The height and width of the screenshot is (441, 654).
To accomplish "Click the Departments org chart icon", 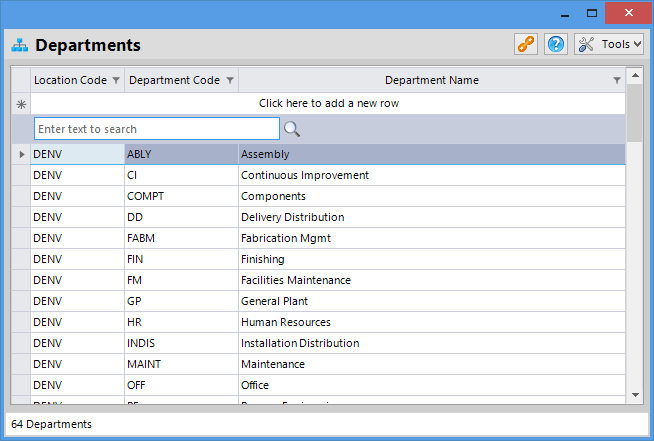I will [x=20, y=45].
